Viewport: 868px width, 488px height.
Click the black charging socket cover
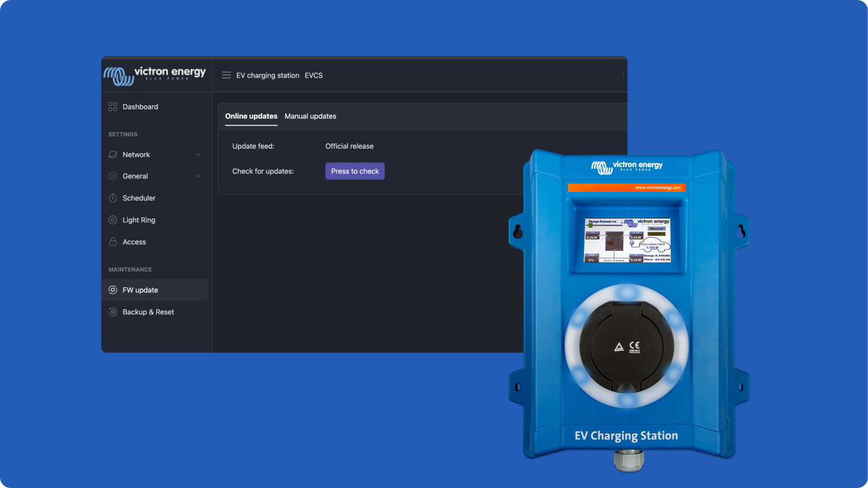(x=627, y=346)
